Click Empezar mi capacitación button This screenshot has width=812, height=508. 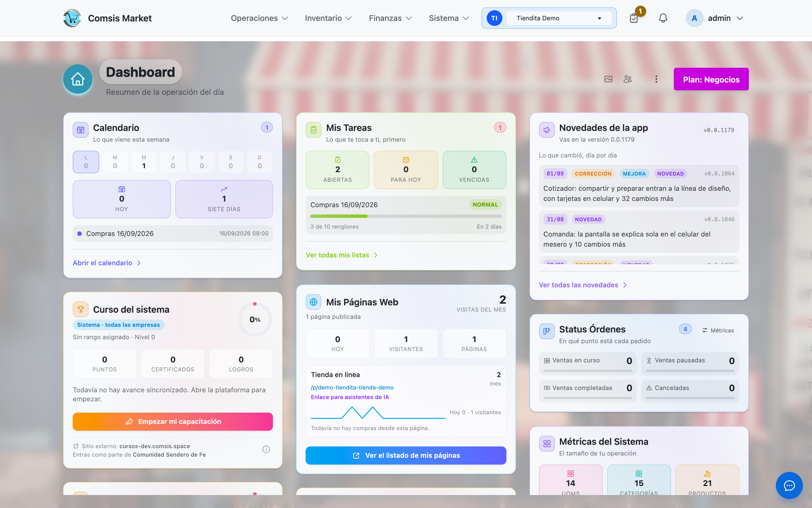(x=173, y=421)
